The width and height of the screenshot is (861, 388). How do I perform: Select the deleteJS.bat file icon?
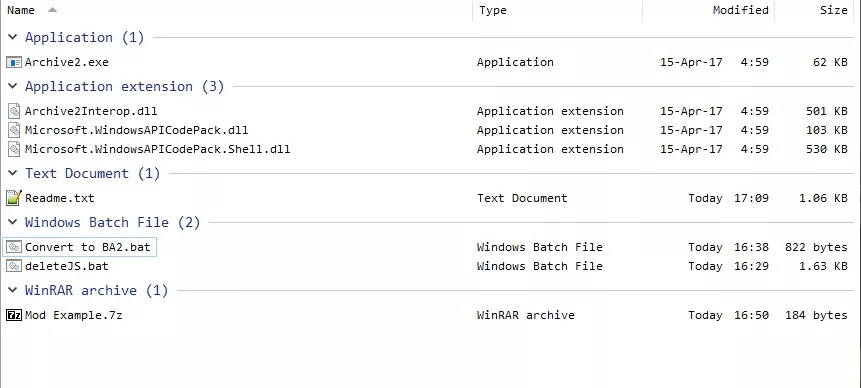coord(14,266)
